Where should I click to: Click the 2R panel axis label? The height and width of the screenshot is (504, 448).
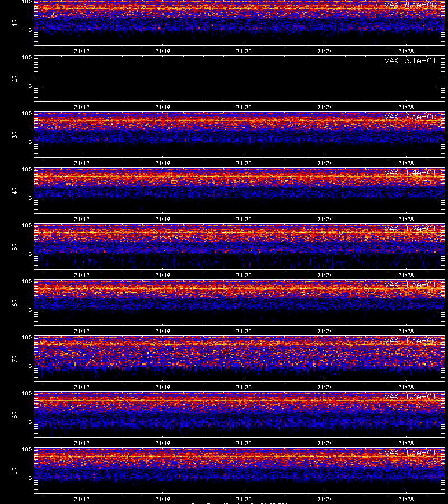[15, 79]
